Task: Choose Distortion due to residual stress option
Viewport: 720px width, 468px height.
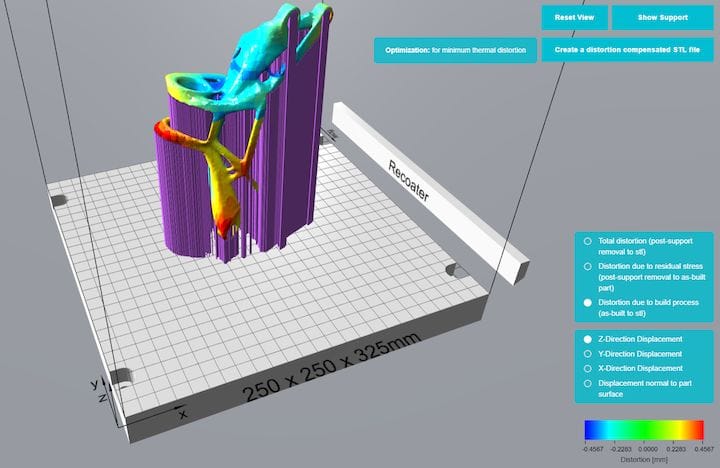Action: pos(587,267)
